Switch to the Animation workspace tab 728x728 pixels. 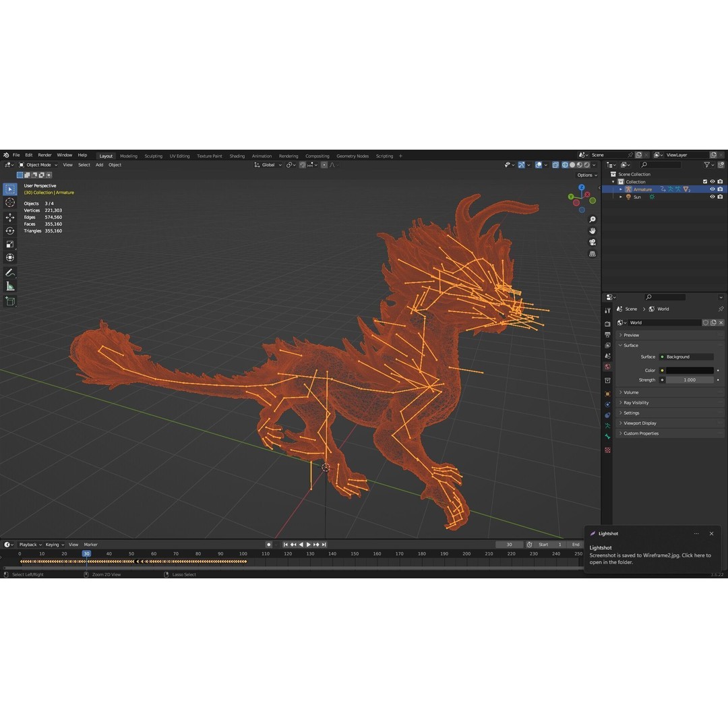[262, 156]
